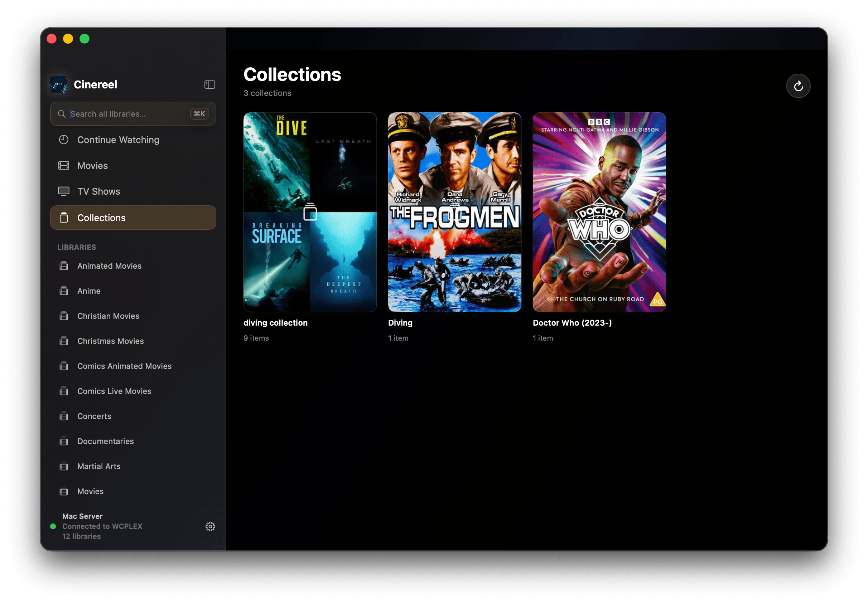Open the Comics Animated Movies library
Image resolution: width=868 pixels, height=604 pixels.
click(133, 366)
